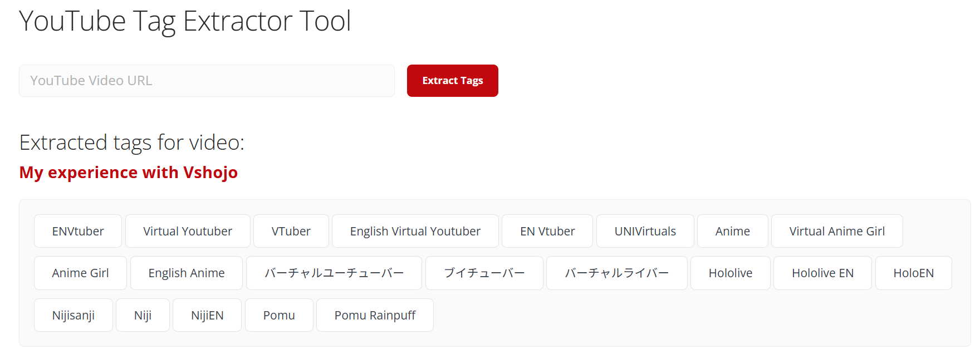Click the YouTube Video URL input field
This screenshot has height=349, width=980.
tap(207, 81)
